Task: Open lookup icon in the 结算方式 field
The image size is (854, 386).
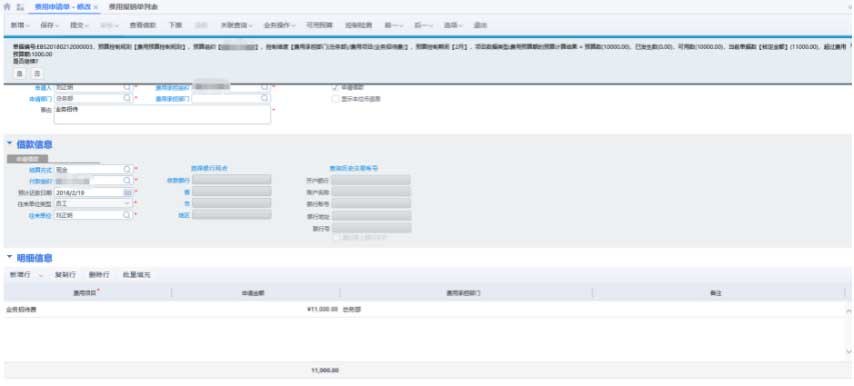Action: pos(127,169)
